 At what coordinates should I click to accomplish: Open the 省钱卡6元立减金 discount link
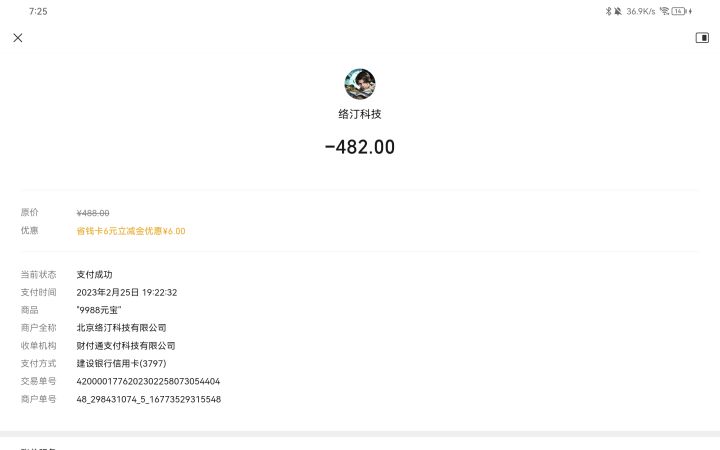click(x=131, y=231)
